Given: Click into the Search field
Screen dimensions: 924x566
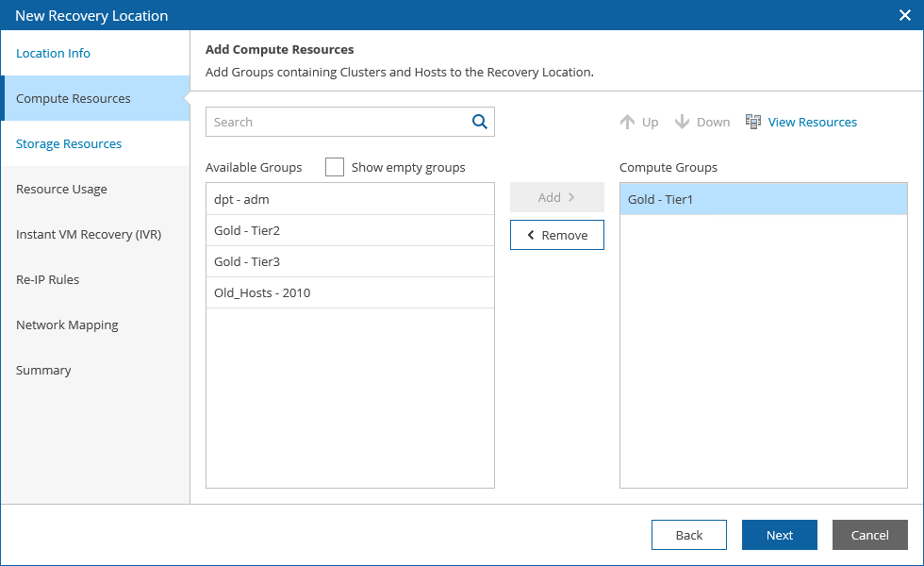Looking at the screenshot, I should 338,122.
